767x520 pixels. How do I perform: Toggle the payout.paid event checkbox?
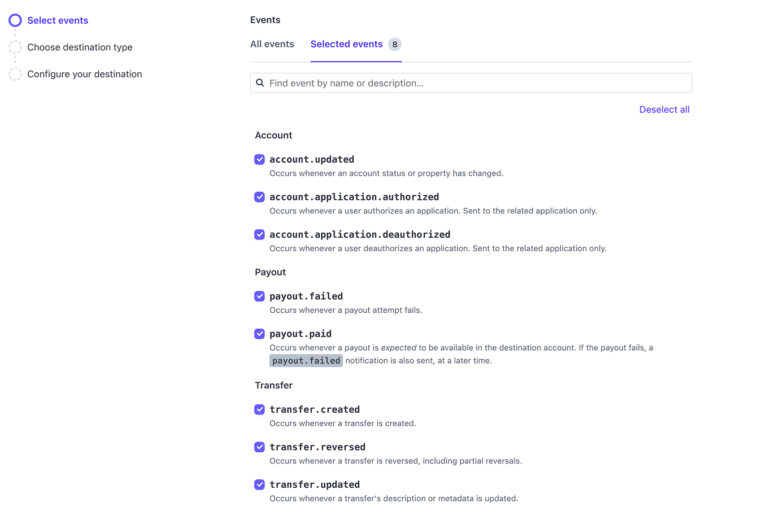259,334
